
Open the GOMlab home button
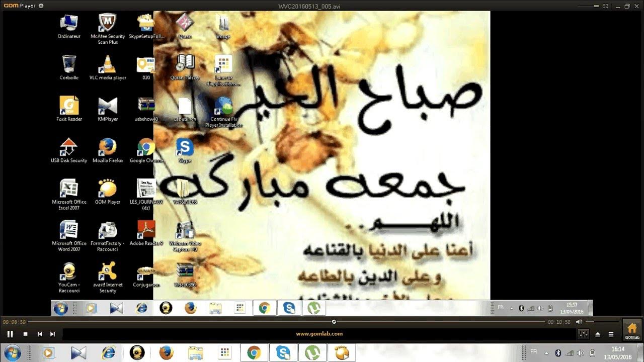(x=632, y=330)
